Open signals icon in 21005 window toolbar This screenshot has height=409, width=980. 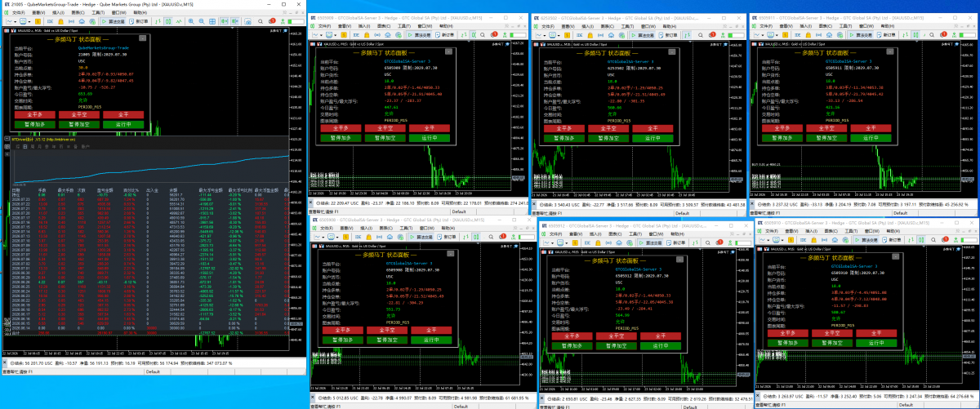(71, 21)
